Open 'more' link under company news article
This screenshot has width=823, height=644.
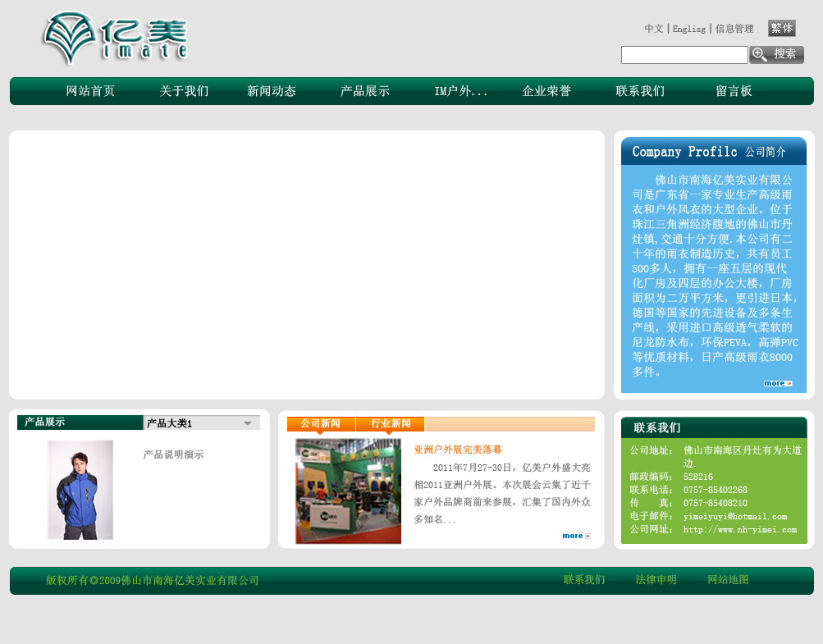(576, 536)
